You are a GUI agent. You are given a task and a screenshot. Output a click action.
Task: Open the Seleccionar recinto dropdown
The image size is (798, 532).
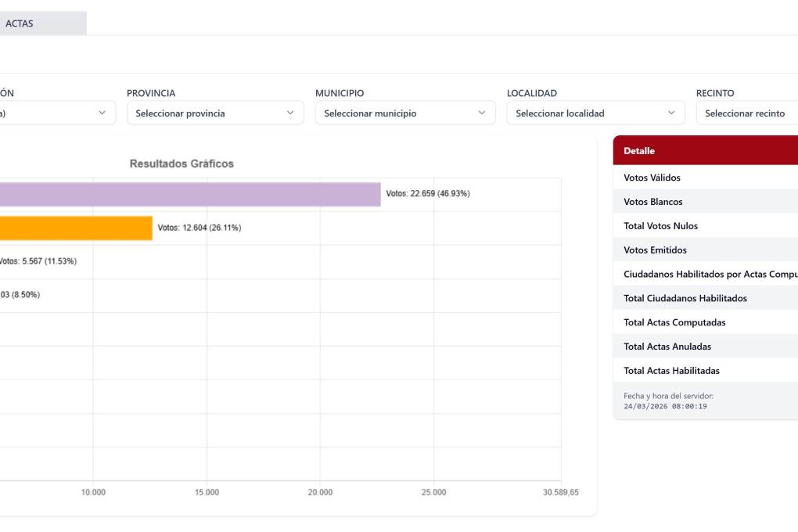tap(747, 113)
